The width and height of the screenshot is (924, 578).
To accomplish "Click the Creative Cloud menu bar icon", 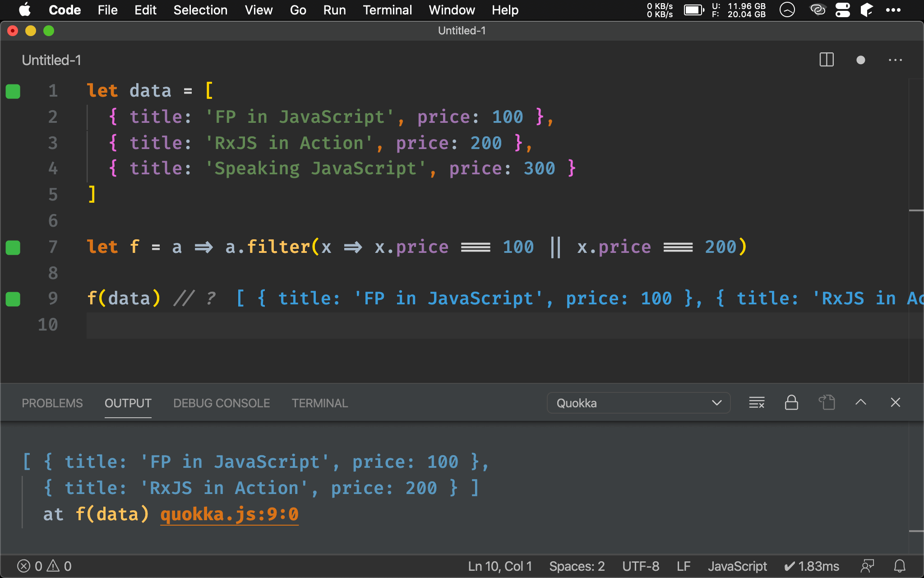I will pyautogui.click(x=818, y=10).
